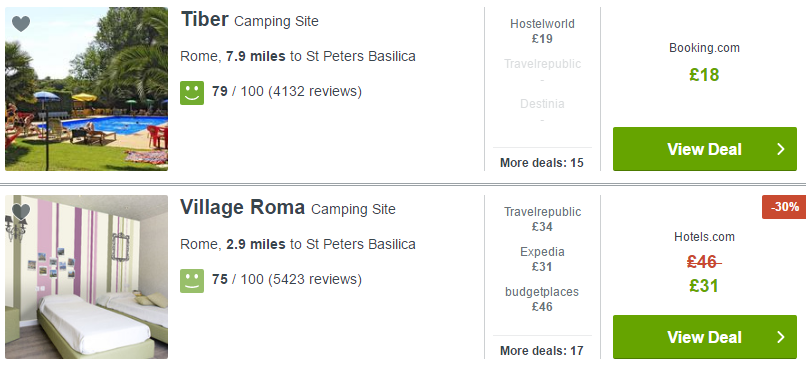Select the Expedia £31 deal
The width and height of the screenshot is (806, 365).
[542, 259]
